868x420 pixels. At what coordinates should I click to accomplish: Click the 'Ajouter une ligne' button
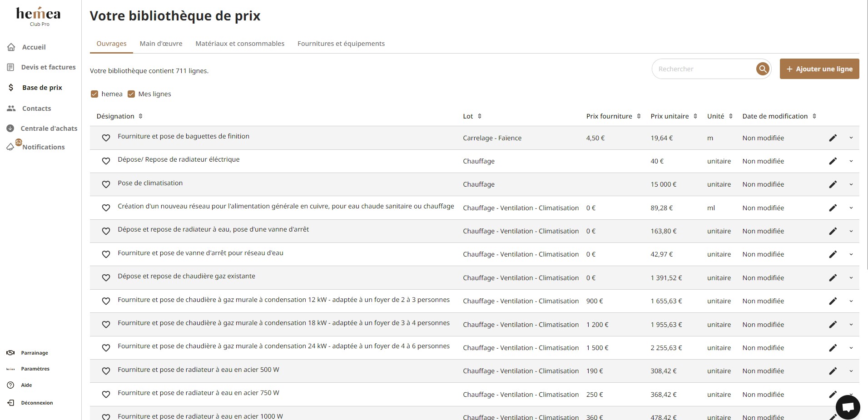pyautogui.click(x=819, y=69)
